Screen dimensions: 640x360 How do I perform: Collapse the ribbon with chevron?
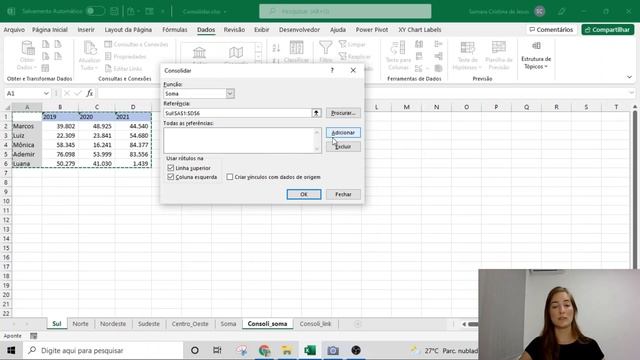629,77
